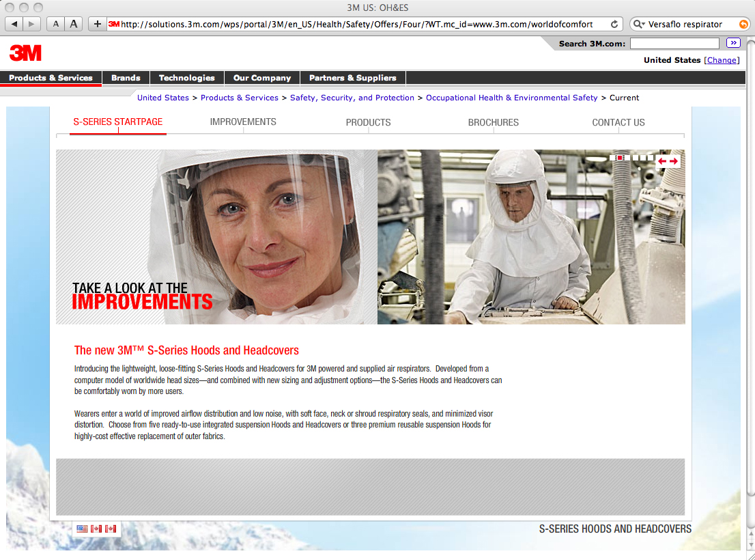The height and width of the screenshot is (560, 755).
Task: Choose the US flag language option
Action: point(83,529)
